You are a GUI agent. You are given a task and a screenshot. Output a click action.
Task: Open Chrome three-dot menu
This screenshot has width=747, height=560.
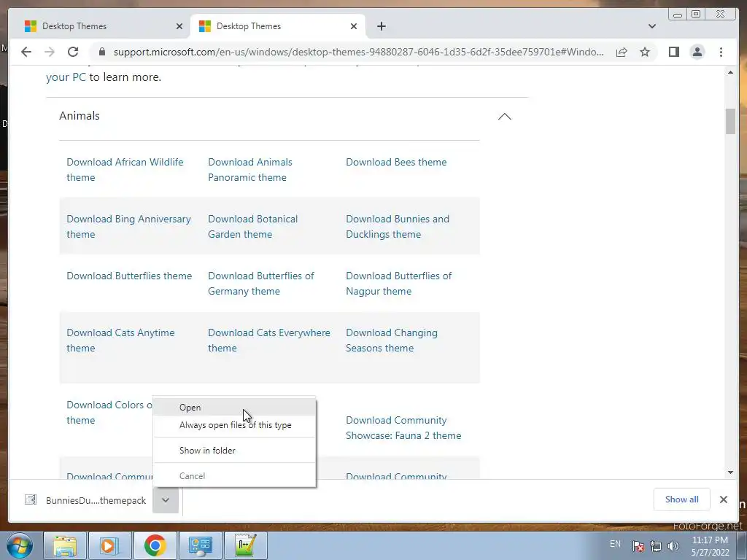721,52
